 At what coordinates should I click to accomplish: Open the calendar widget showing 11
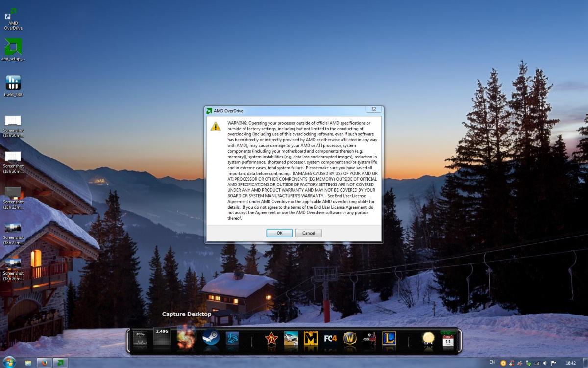point(448,339)
